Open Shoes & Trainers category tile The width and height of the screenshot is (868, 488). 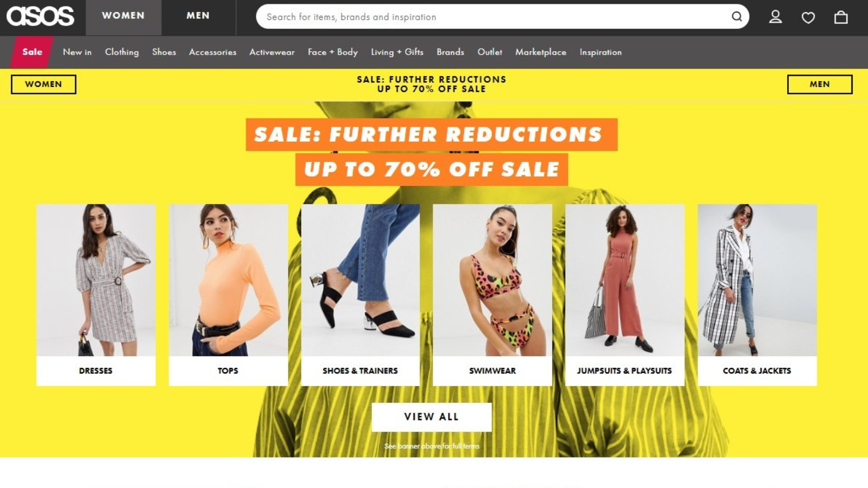pos(360,295)
